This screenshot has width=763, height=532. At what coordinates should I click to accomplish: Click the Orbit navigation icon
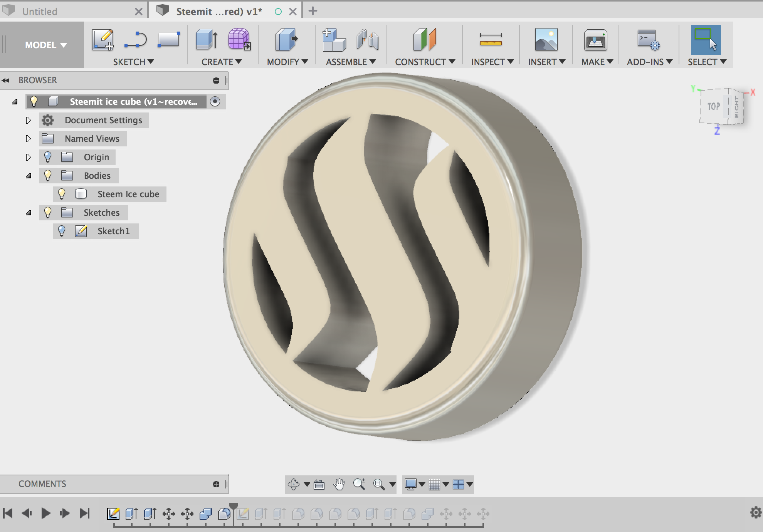(x=294, y=484)
